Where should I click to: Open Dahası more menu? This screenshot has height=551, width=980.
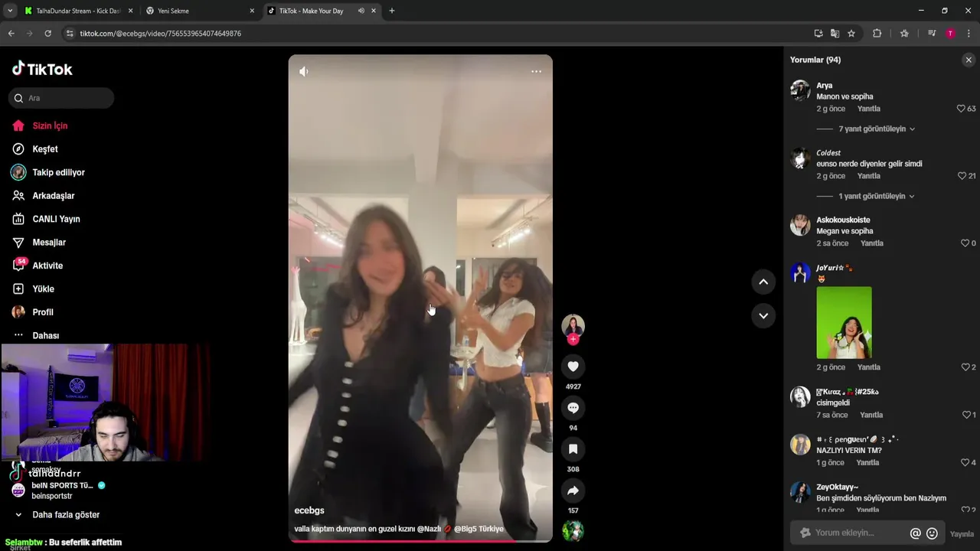45,335
